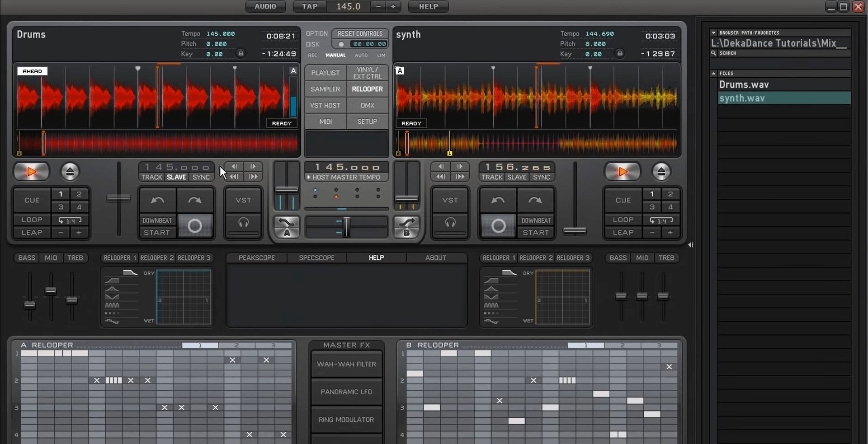Viewport: 868px width, 444px height.
Task: Click the redo arrow on Deck B relooper controls
Action: (535, 200)
